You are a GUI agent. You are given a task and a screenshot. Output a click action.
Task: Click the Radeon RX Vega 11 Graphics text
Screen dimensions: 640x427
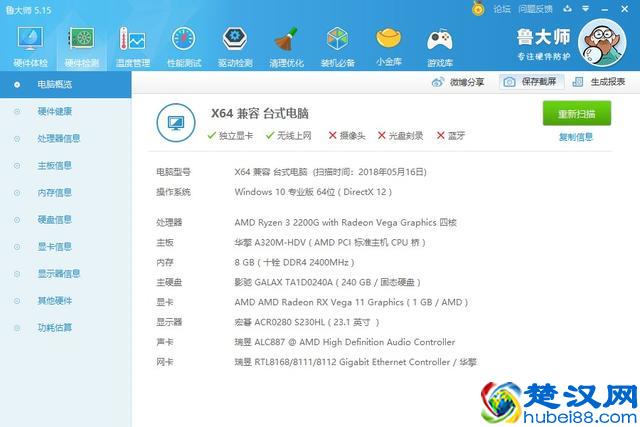pos(351,302)
